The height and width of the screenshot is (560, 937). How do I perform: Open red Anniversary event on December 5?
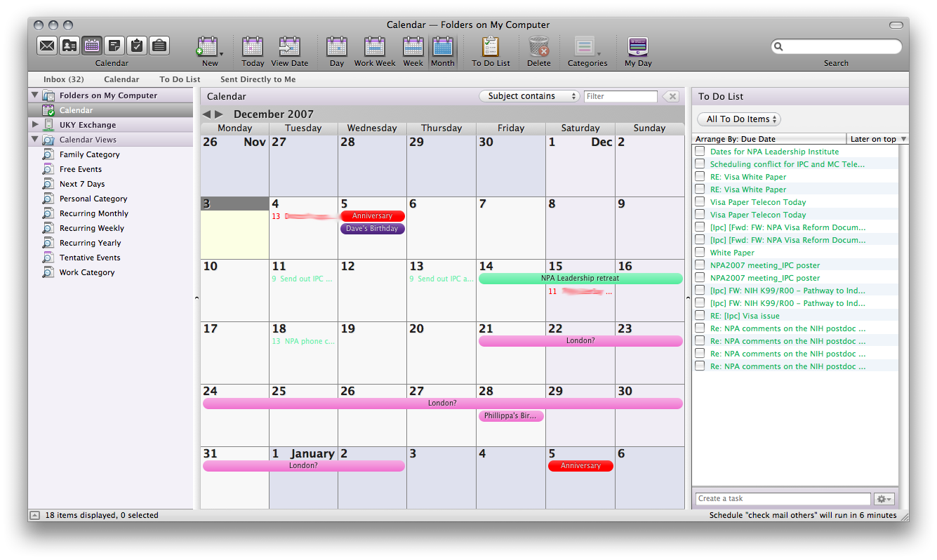373,216
